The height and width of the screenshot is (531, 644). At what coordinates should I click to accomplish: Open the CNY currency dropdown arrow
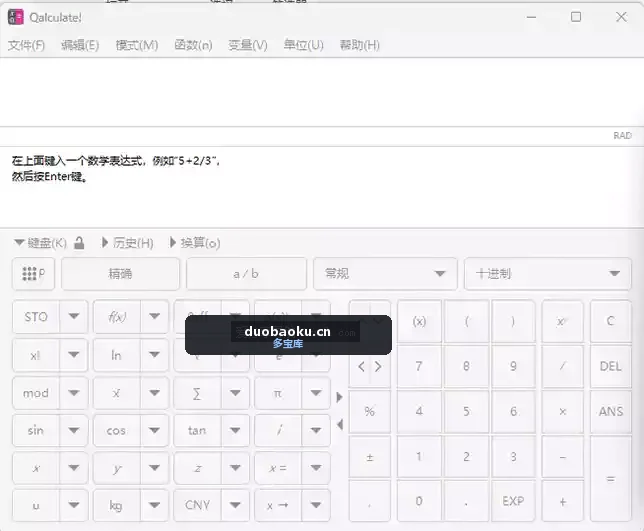tap(235, 505)
